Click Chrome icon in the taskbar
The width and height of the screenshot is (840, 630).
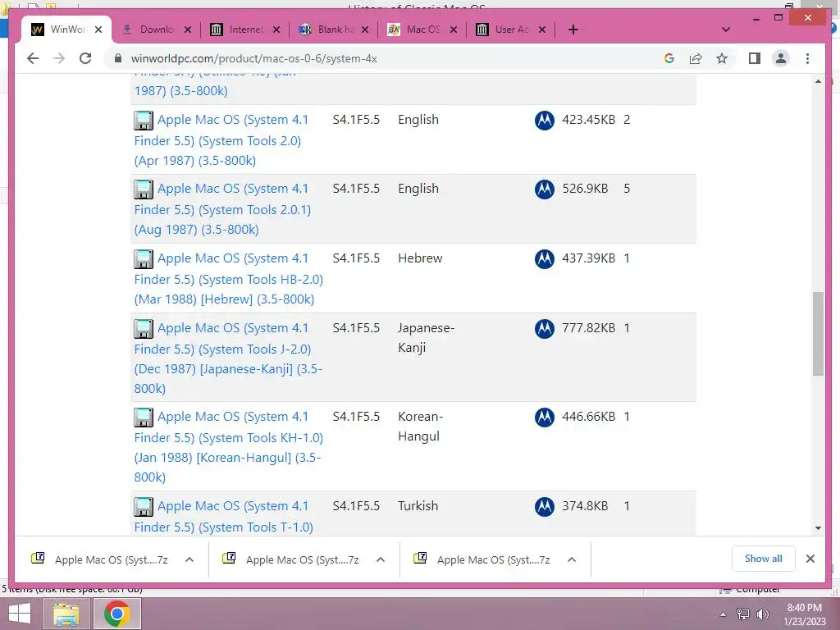click(x=116, y=614)
